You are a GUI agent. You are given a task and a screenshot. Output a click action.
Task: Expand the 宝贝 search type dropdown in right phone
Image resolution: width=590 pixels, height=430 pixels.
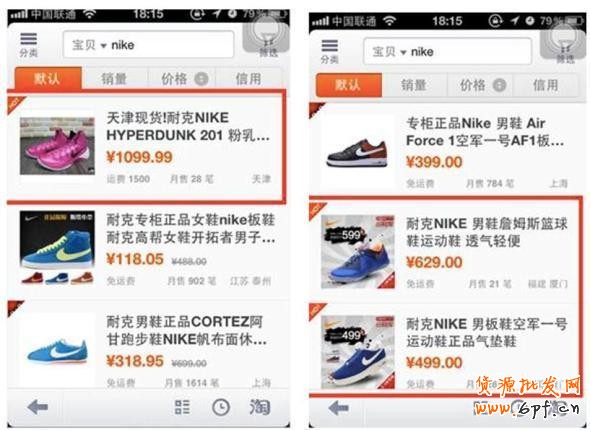(x=389, y=52)
